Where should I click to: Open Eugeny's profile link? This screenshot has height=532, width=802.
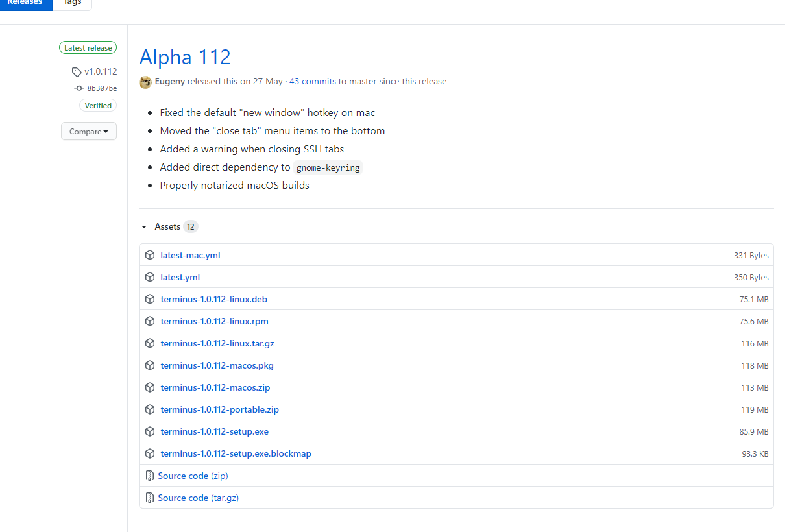(x=169, y=81)
